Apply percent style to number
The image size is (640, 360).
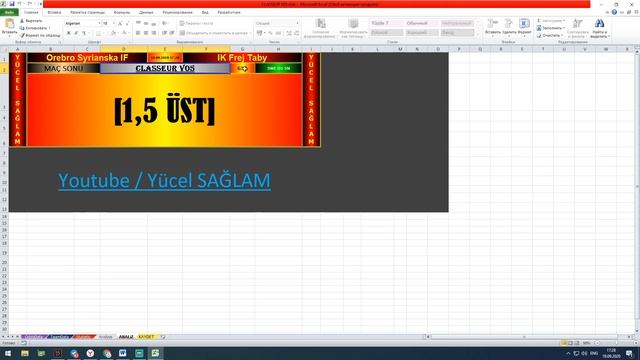point(270,33)
